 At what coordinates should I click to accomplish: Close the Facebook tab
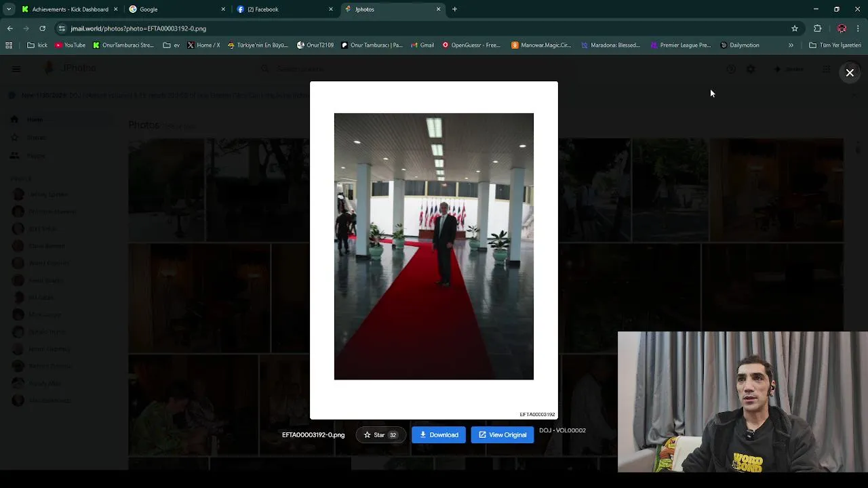[331, 9]
